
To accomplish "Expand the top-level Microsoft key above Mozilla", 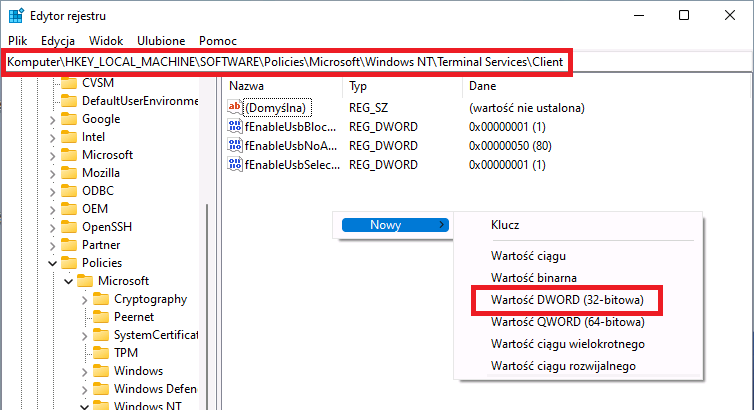I will [52, 155].
